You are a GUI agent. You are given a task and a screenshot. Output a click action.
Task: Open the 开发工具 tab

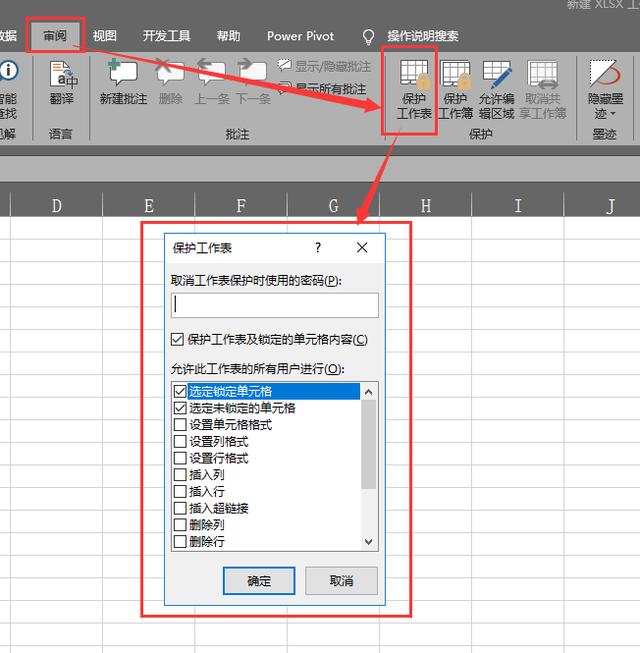(x=167, y=36)
